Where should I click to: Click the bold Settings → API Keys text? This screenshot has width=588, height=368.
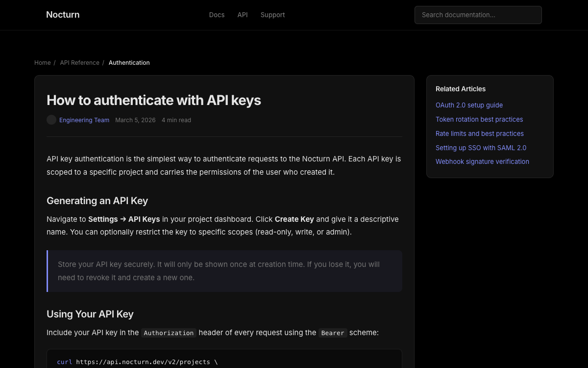[x=124, y=219]
